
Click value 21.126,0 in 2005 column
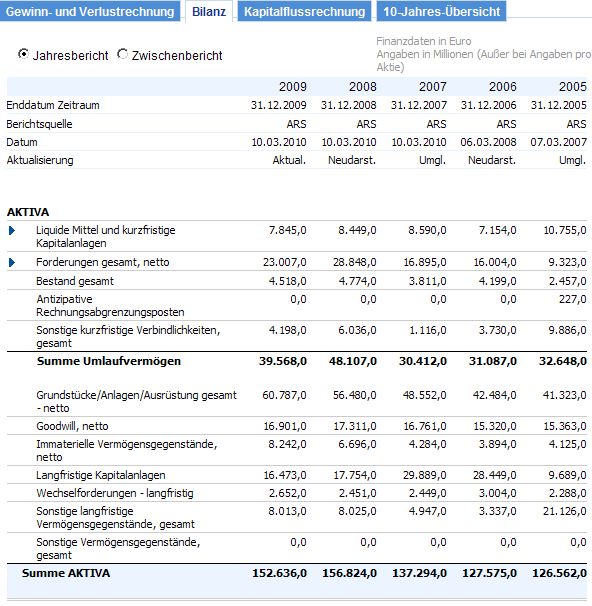click(x=565, y=511)
